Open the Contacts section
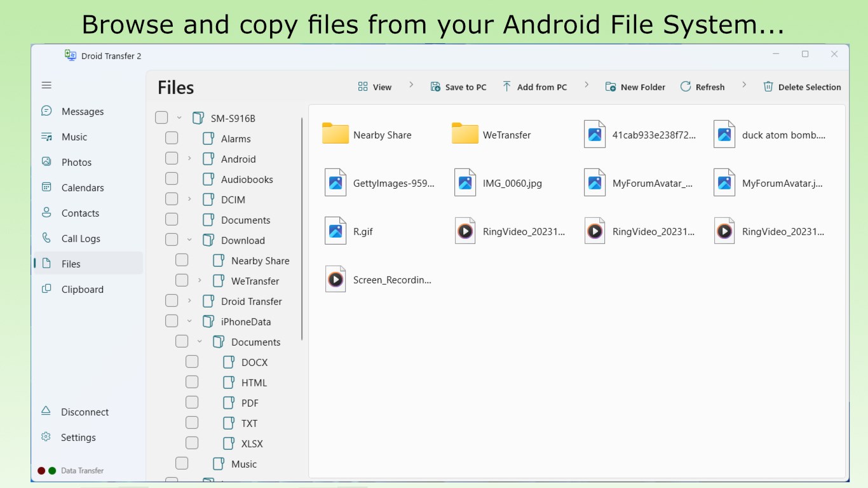Viewport: 868px width, 488px height. point(79,213)
